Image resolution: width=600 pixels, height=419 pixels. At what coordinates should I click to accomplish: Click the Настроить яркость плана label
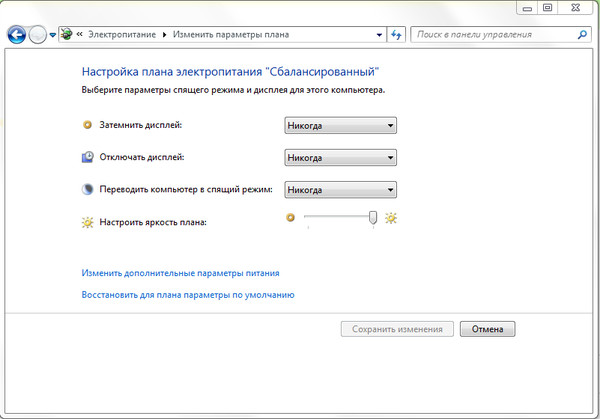point(153,222)
